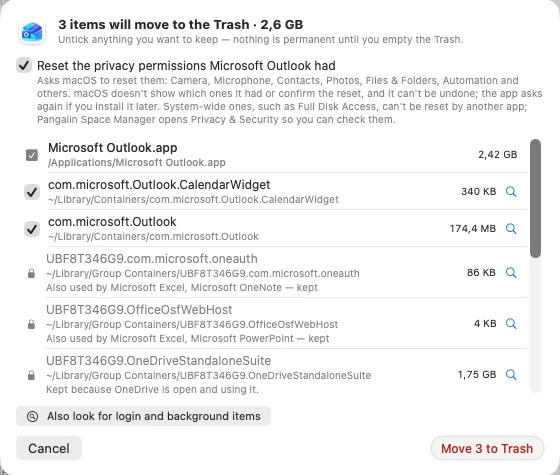Click the 'Untick anything you want to keep' subtitle

tap(261, 40)
